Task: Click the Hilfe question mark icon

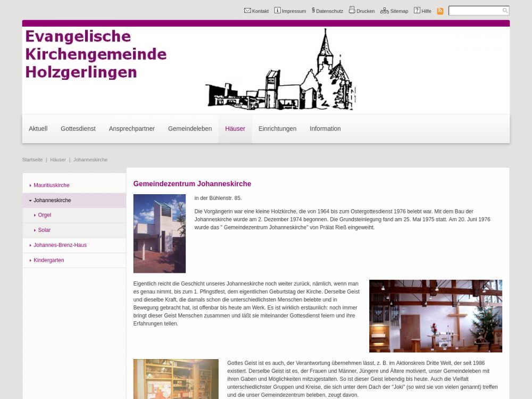Action: click(x=417, y=11)
